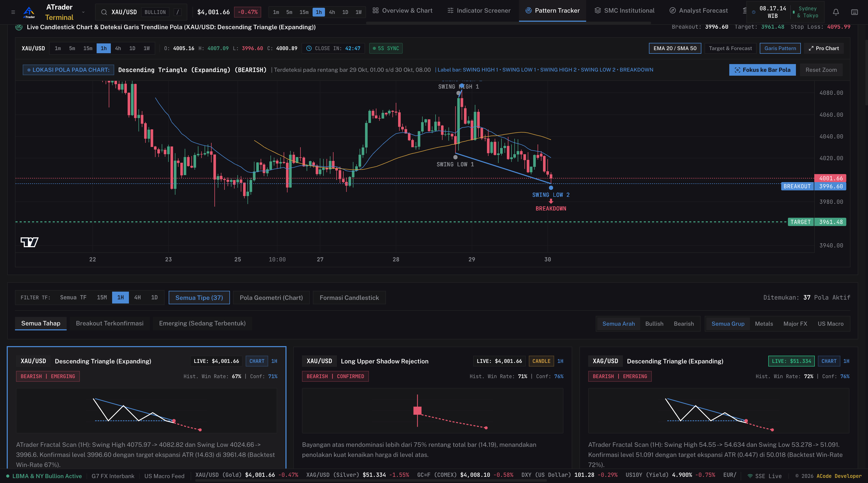Click the BREAKOUT 3996.60 price label
Image resolution: width=868 pixels, height=483 pixels.
point(813,186)
